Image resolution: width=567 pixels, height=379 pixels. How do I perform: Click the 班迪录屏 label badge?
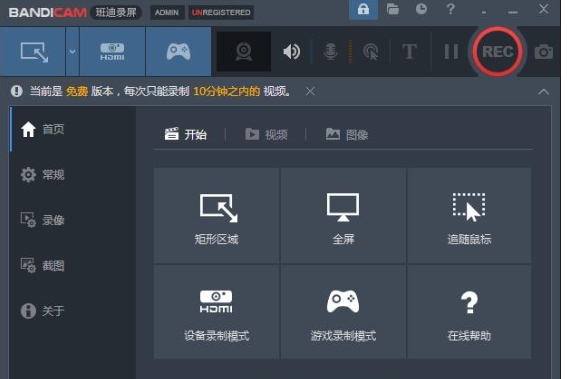pos(116,12)
